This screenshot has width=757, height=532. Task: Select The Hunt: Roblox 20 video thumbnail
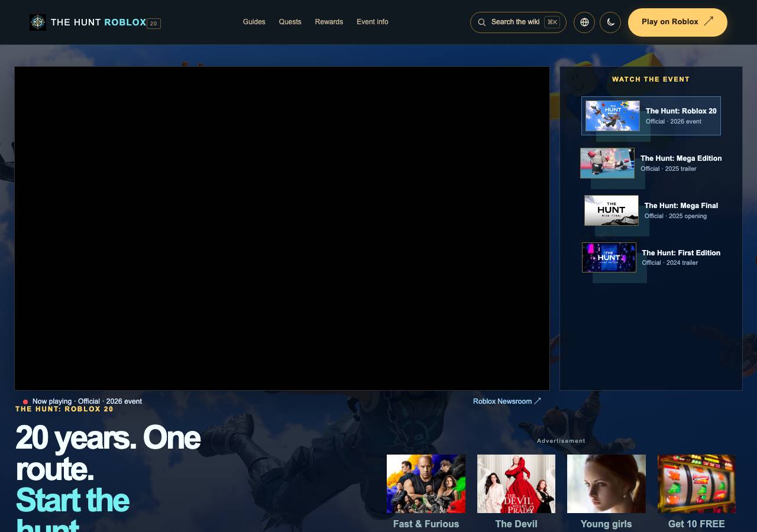613,116
